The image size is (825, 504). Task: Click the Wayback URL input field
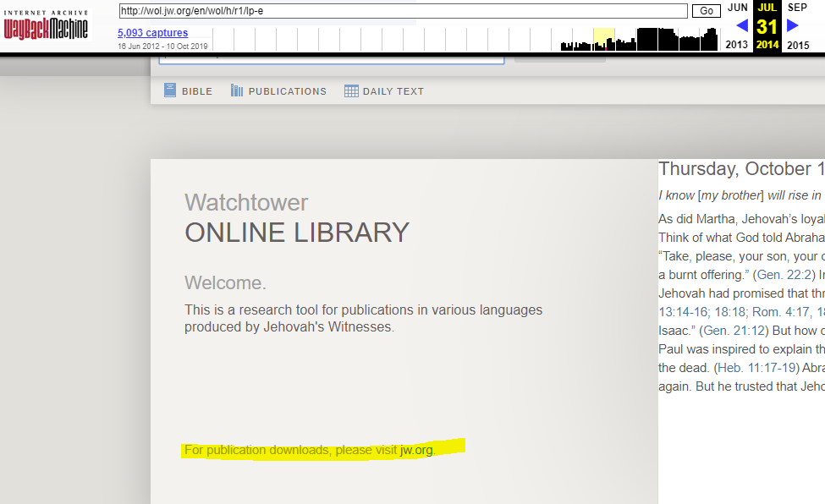click(x=403, y=11)
